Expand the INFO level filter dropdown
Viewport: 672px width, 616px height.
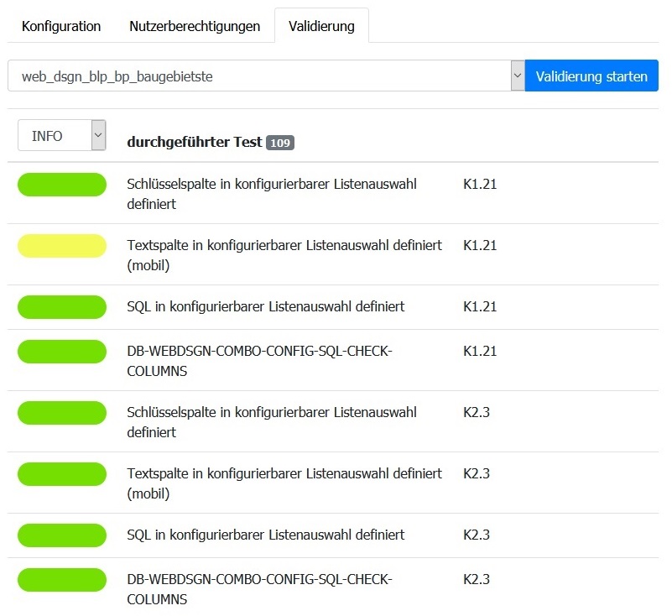pyautogui.click(x=61, y=135)
